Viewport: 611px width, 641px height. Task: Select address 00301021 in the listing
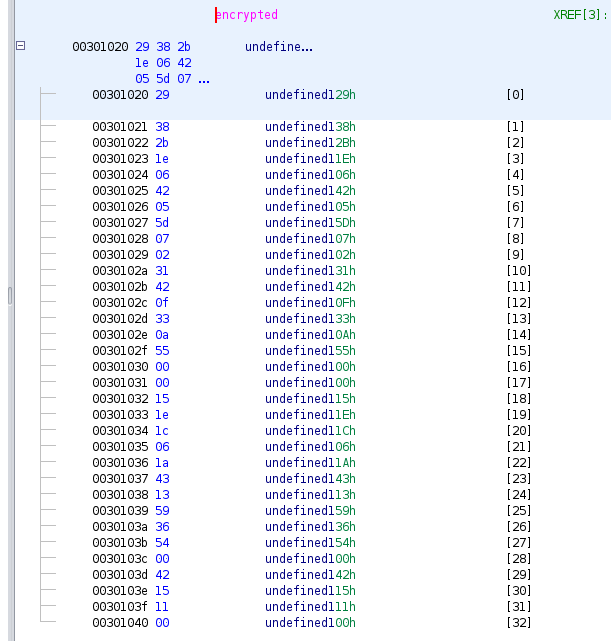[x=119, y=127]
